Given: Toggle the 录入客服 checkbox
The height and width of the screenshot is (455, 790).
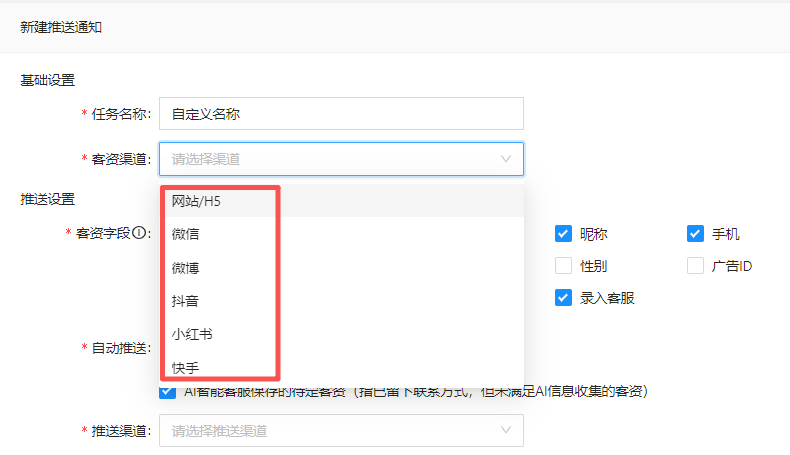Looking at the screenshot, I should (x=563, y=298).
